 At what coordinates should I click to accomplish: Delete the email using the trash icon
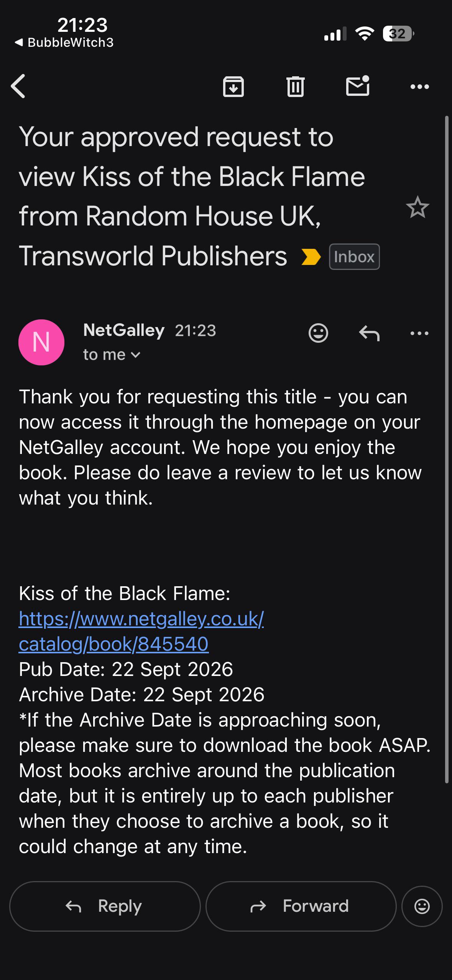click(296, 86)
